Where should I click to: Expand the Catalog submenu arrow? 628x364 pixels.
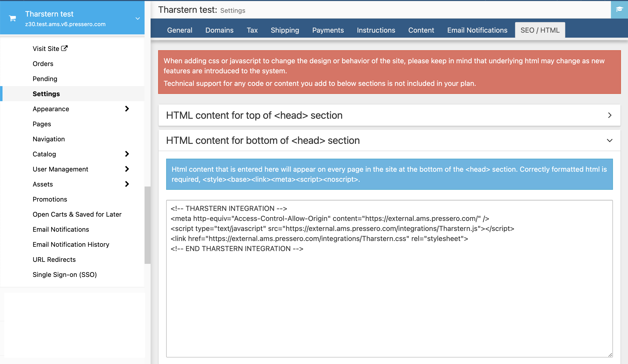click(x=127, y=154)
